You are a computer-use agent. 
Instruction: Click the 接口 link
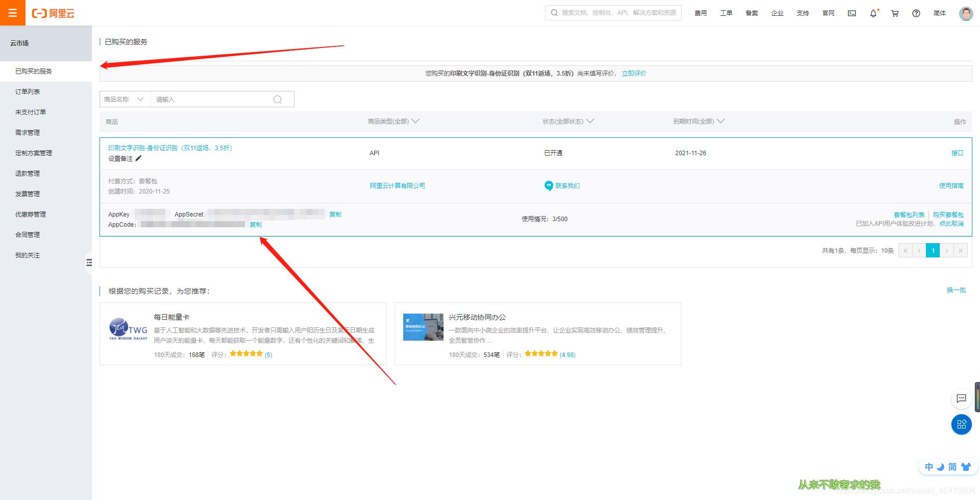pos(958,153)
